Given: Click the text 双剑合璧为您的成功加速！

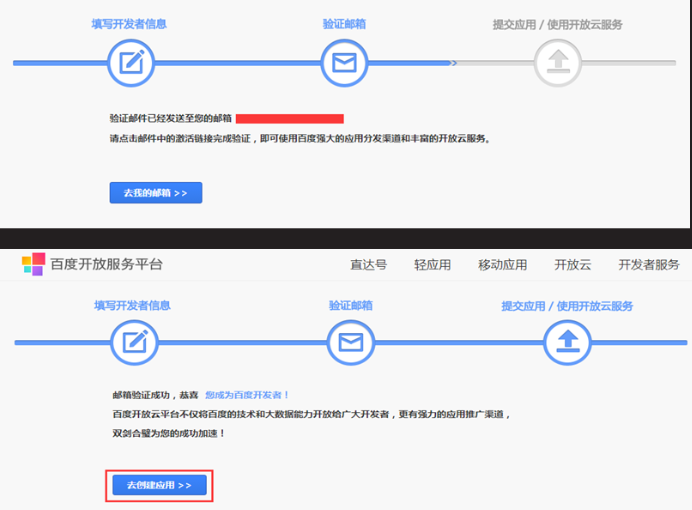Looking at the screenshot, I should coord(169,433).
